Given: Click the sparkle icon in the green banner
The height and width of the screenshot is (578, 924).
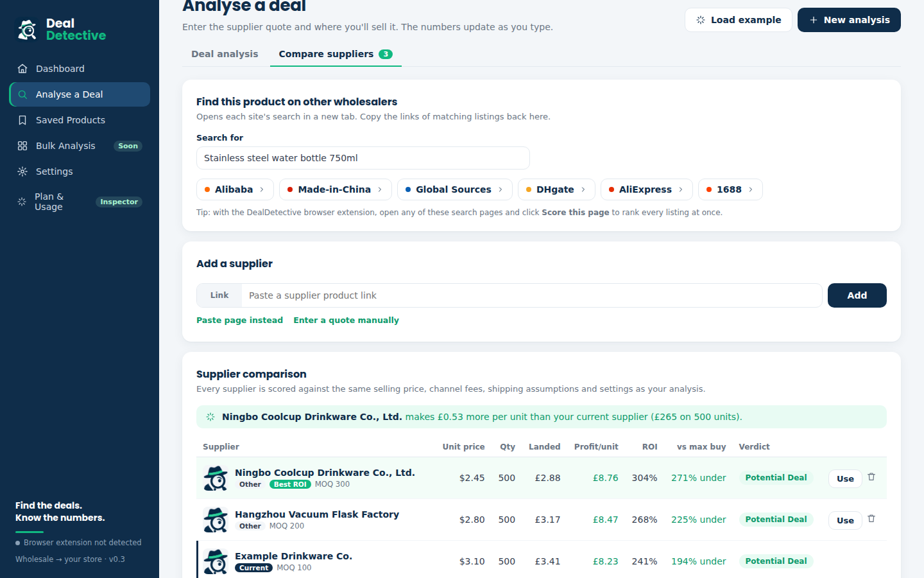Looking at the screenshot, I should [x=210, y=417].
